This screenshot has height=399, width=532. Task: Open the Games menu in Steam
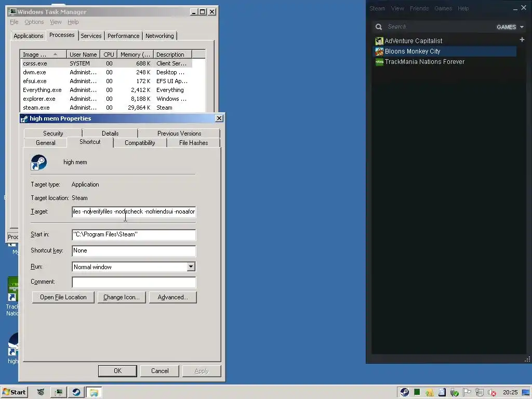click(443, 8)
